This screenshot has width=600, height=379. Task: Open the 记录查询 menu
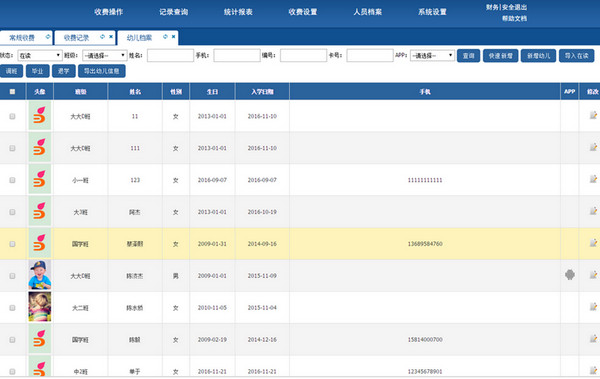click(x=173, y=12)
